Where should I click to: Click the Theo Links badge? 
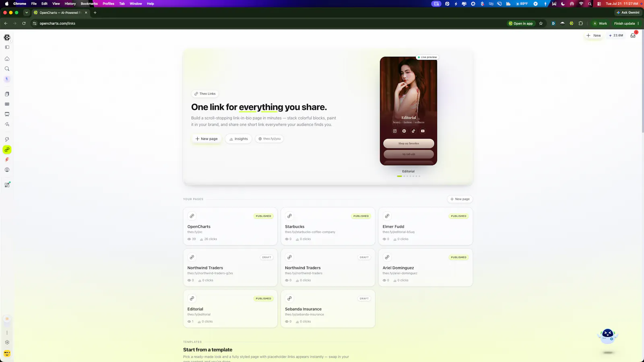coord(205,94)
